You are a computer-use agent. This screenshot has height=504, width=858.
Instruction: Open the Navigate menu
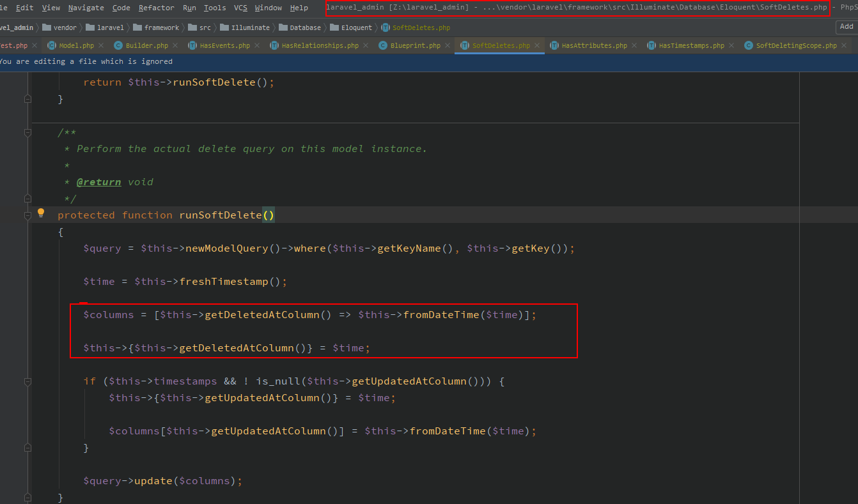[x=86, y=8]
